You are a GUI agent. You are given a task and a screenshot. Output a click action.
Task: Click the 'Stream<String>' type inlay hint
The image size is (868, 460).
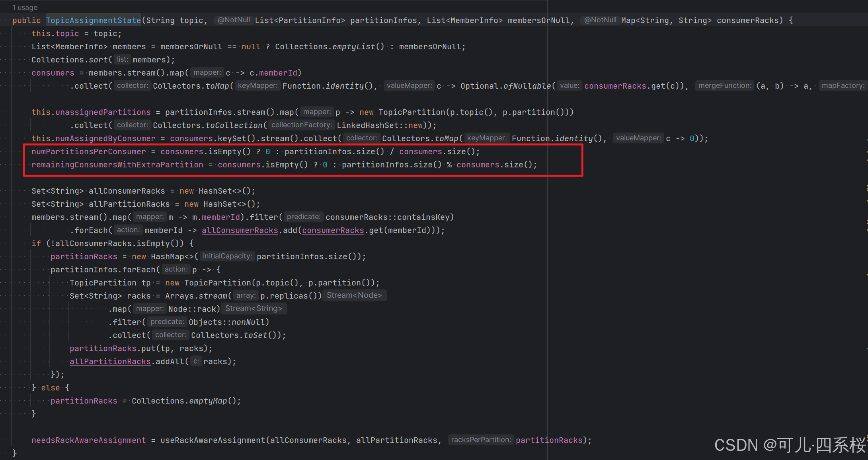[254, 309]
